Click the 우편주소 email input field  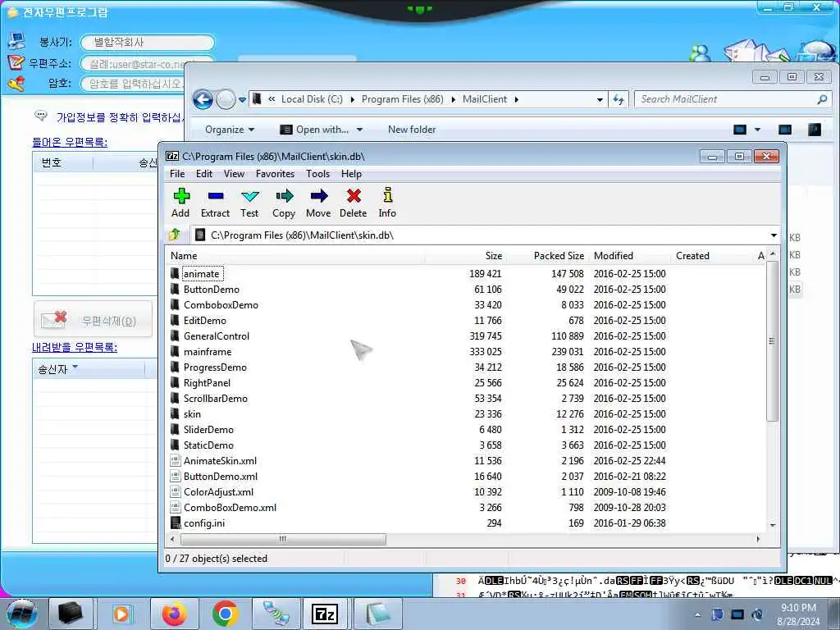[132, 64]
